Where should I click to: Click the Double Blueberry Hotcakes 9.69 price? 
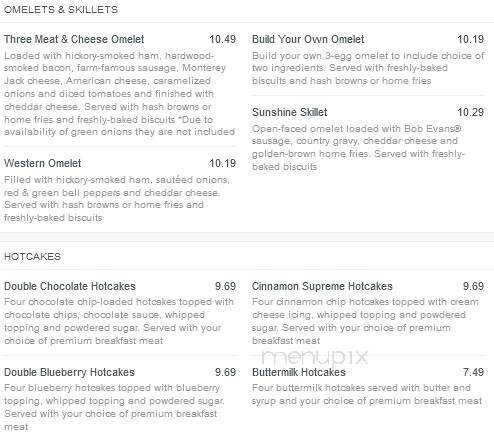point(225,372)
